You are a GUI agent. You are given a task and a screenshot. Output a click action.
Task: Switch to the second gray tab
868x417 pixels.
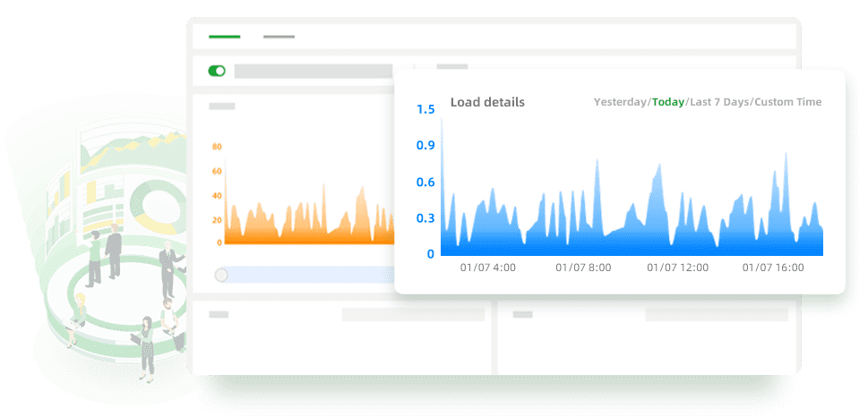[279, 37]
